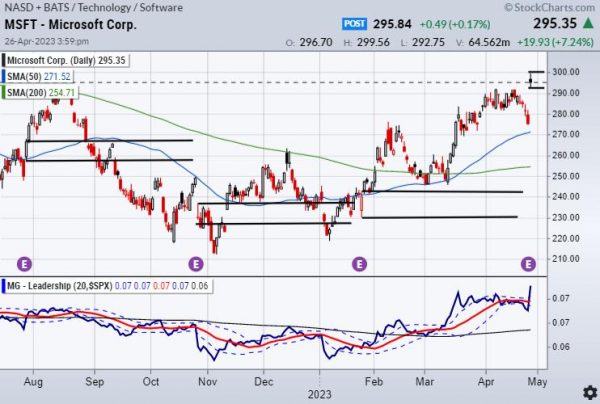
Task: Click the latest gap-up price bar at 295
Action: click(531, 80)
